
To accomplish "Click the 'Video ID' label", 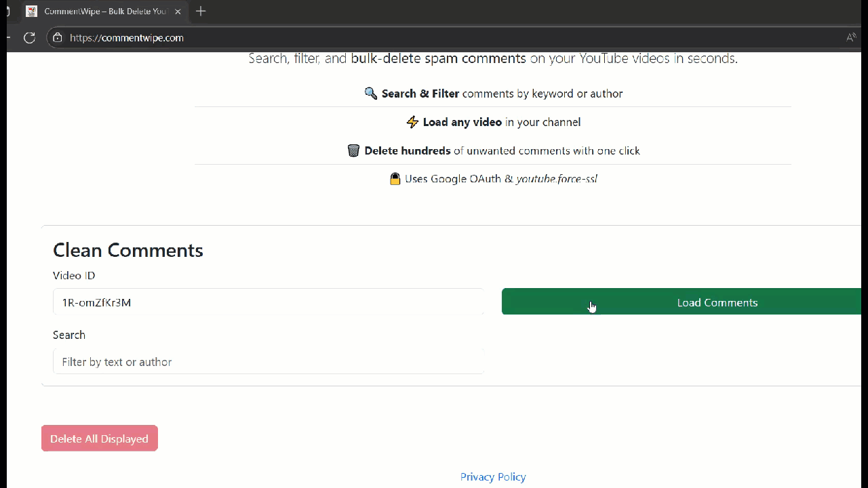I will 74,275.
